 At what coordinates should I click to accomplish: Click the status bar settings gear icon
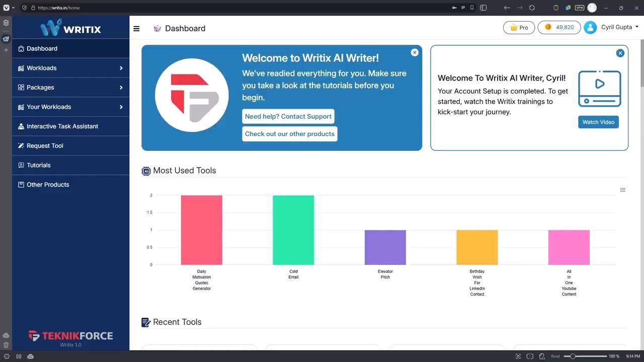pyautogui.click(x=7, y=356)
